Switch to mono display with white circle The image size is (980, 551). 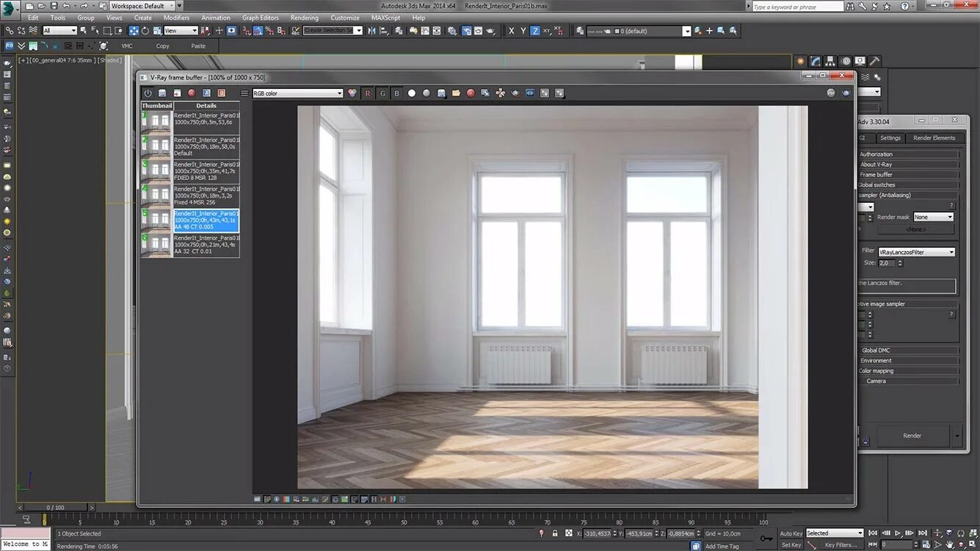[x=412, y=93]
